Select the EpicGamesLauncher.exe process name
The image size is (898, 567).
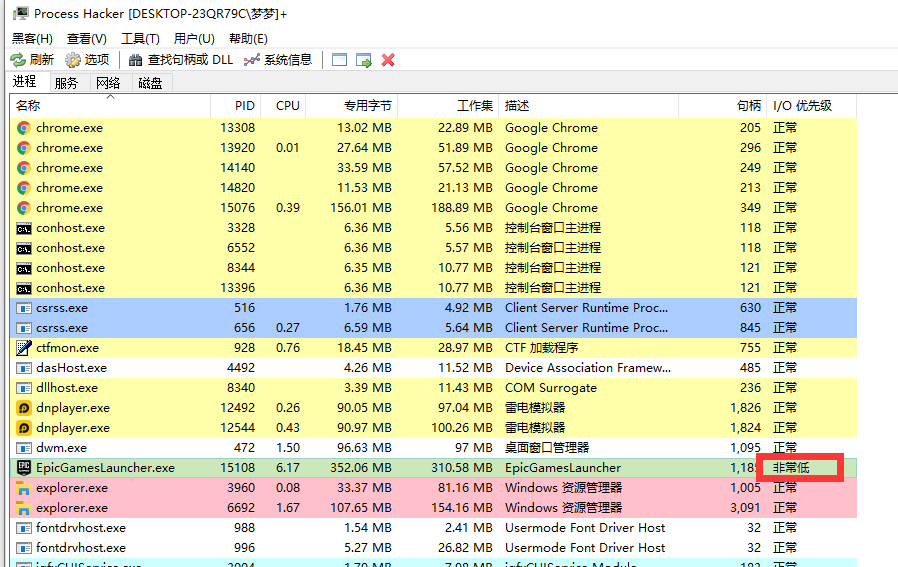point(105,468)
